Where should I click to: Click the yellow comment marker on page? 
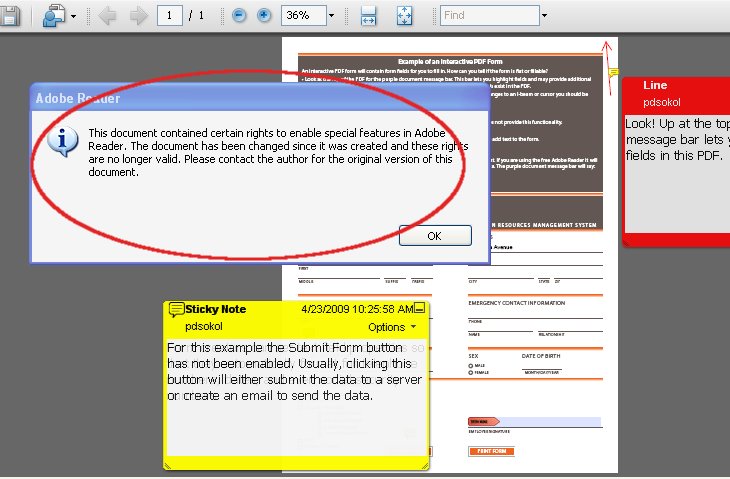click(613, 73)
